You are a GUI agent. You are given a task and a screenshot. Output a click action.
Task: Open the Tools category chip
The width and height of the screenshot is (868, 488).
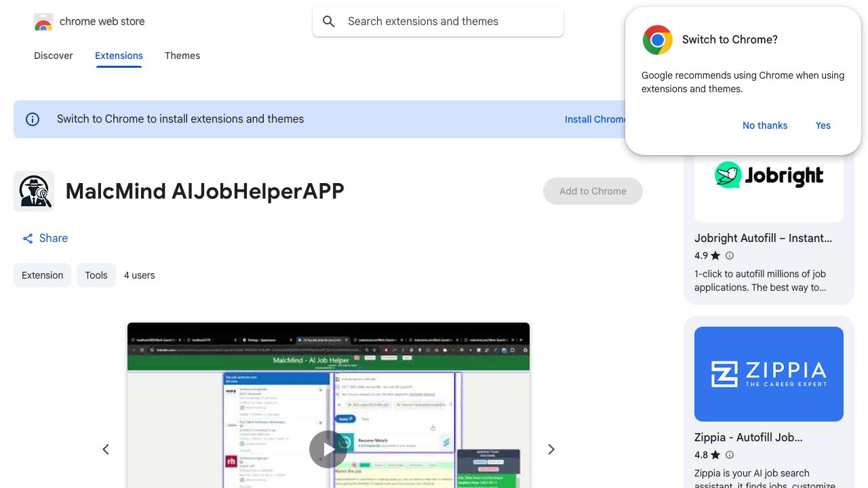tap(96, 275)
